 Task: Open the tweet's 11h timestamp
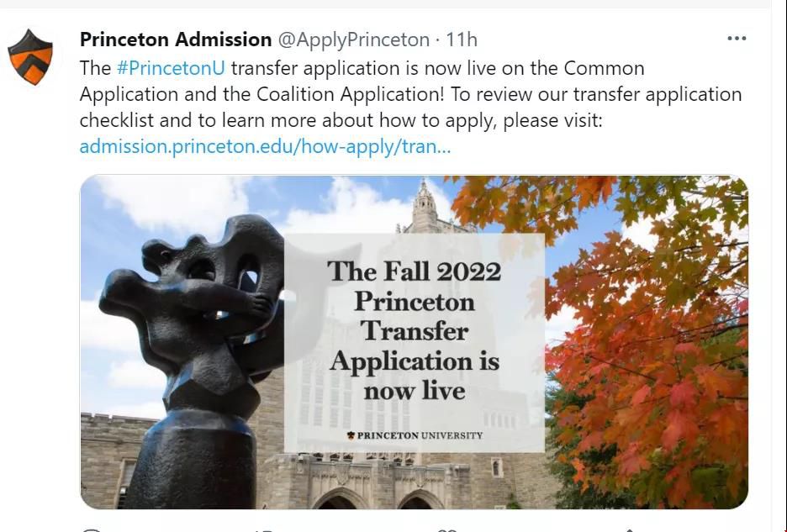pyautogui.click(x=462, y=40)
